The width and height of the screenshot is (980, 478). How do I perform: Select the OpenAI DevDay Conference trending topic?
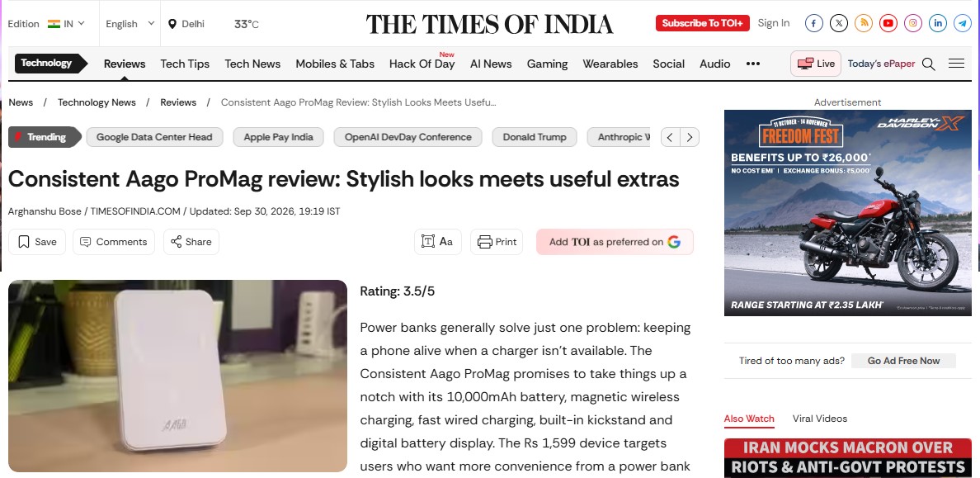coord(408,137)
